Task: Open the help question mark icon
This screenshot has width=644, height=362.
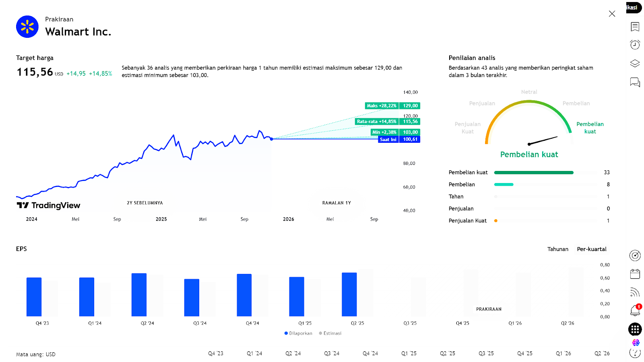Action: (635, 353)
